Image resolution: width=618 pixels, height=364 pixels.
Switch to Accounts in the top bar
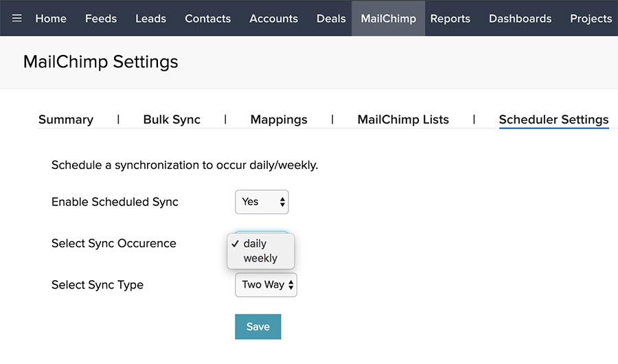tap(273, 19)
